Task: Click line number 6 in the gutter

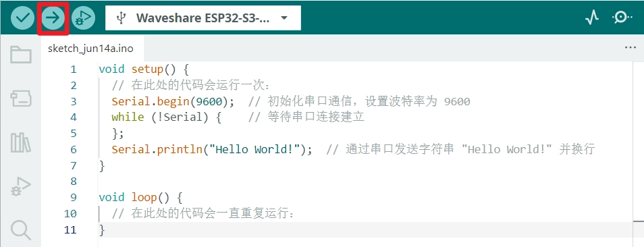Action: (x=73, y=149)
